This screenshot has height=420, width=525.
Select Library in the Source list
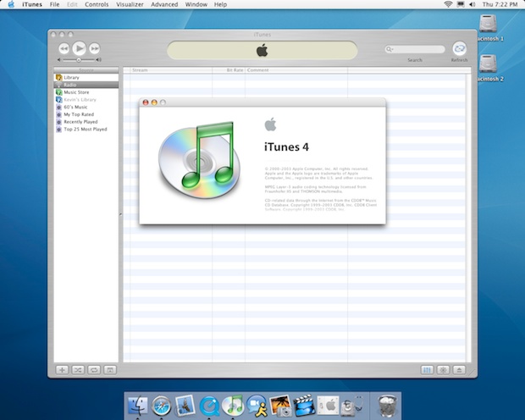(x=86, y=77)
